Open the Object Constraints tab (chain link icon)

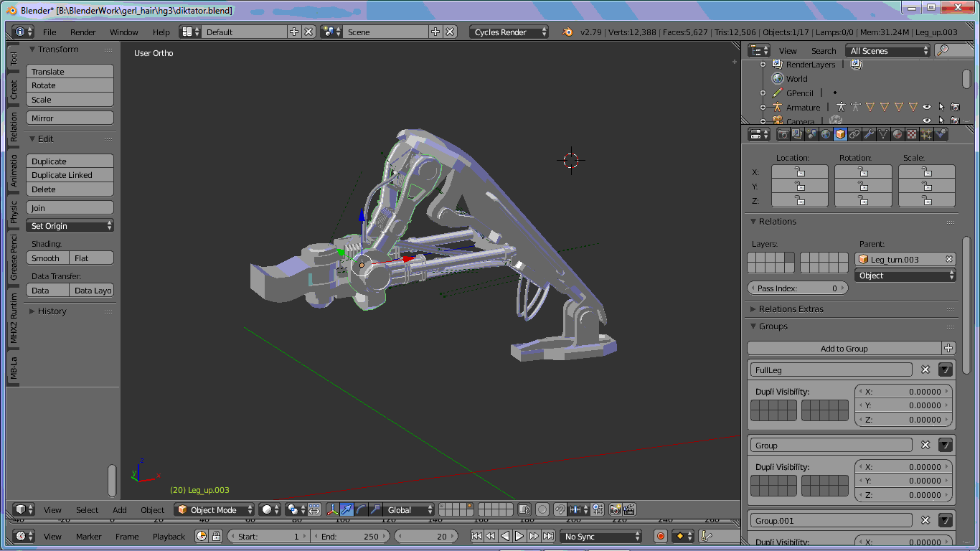[854, 134]
